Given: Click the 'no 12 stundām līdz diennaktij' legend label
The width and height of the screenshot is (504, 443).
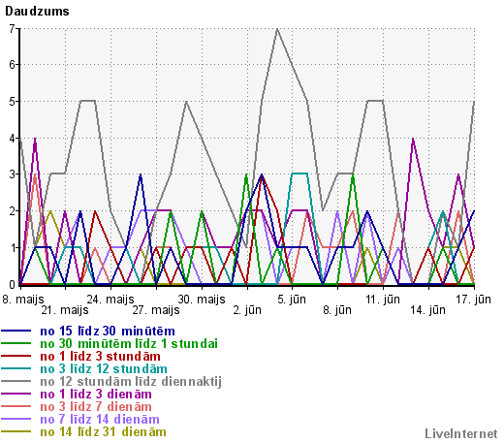Looking at the screenshot, I should pos(131,382).
